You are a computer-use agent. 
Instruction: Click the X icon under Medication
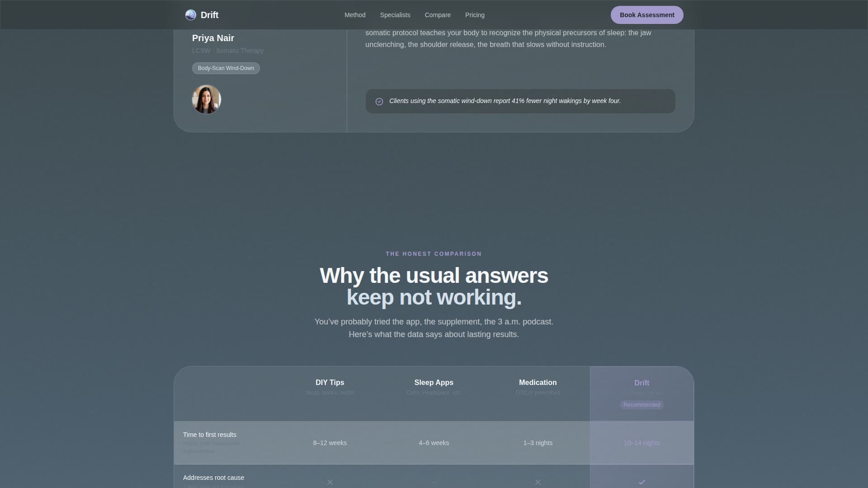tap(538, 482)
